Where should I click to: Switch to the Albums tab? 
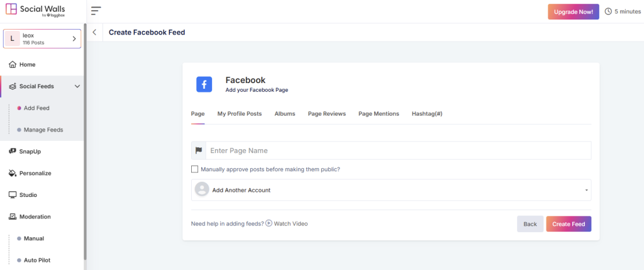pyautogui.click(x=284, y=114)
